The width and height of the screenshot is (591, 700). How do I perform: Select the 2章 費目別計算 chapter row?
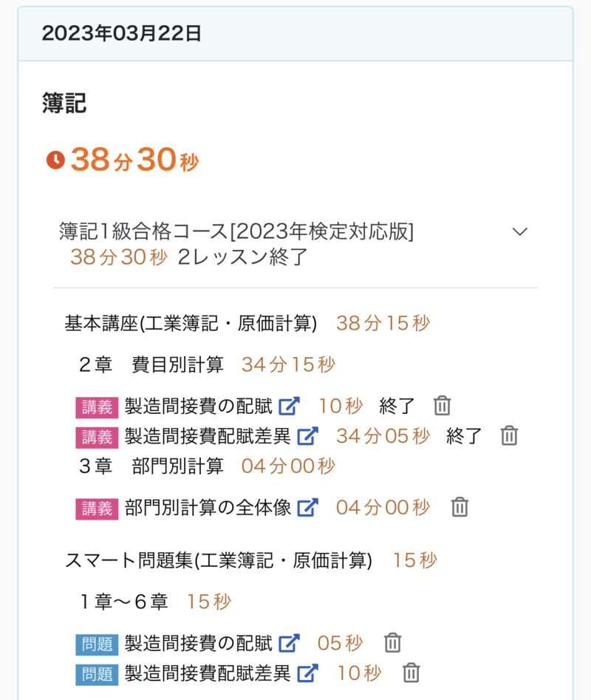point(151,364)
